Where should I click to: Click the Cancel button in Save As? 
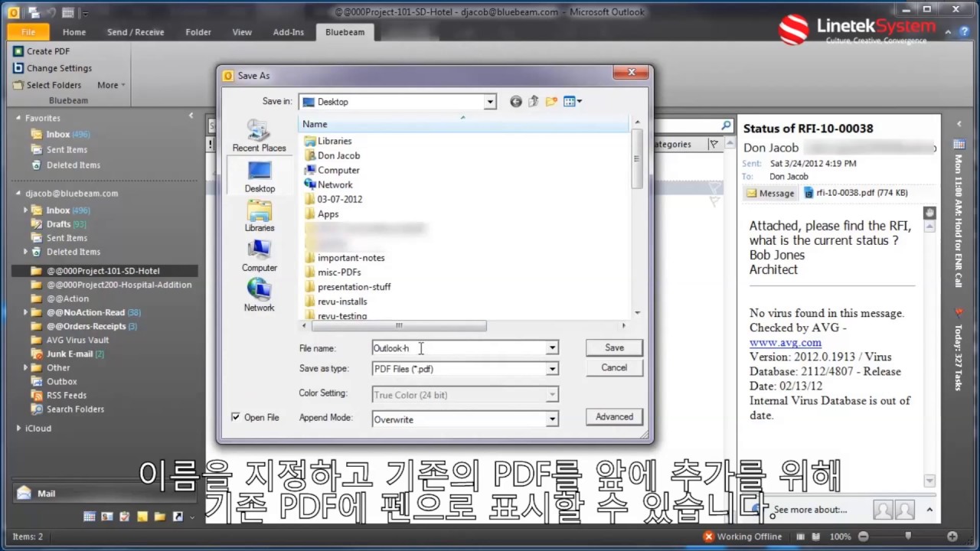(614, 367)
